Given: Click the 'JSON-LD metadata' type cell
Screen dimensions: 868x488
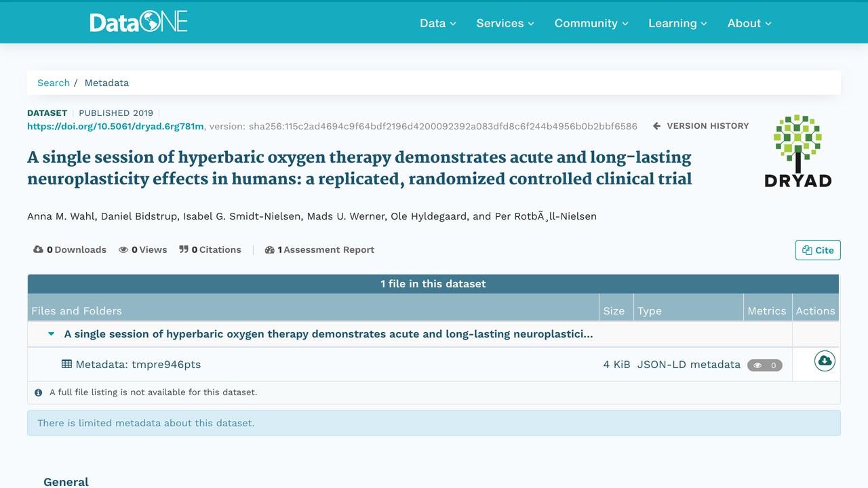Looking at the screenshot, I should click(x=689, y=364).
